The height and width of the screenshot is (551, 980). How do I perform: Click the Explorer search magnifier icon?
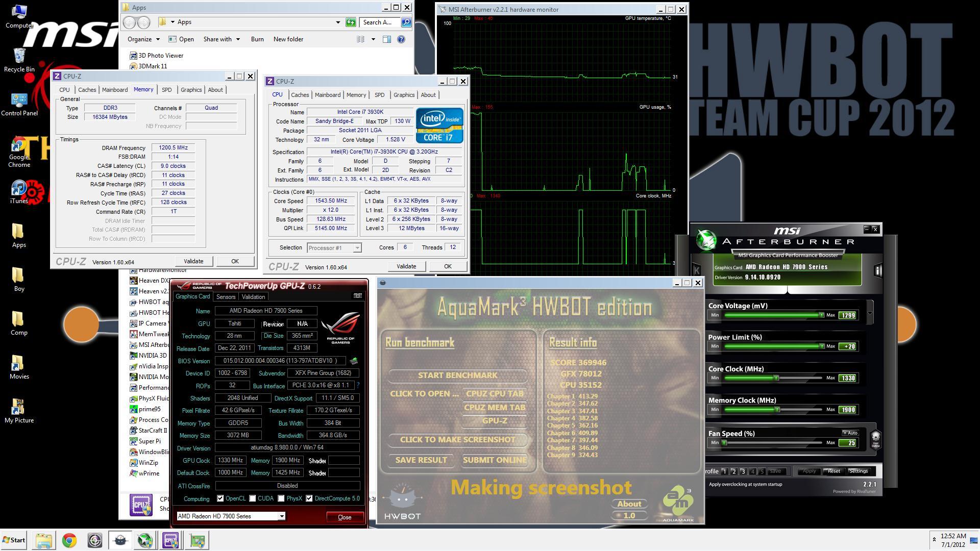[406, 22]
